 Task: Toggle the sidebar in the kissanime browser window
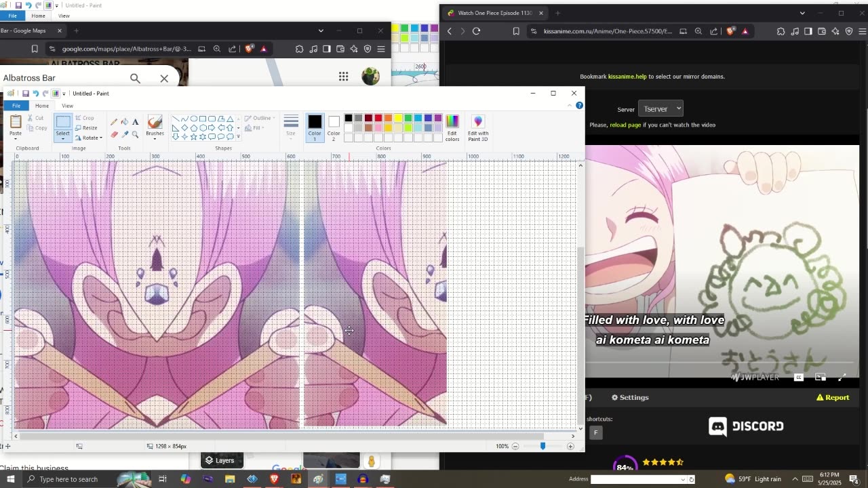point(808,31)
